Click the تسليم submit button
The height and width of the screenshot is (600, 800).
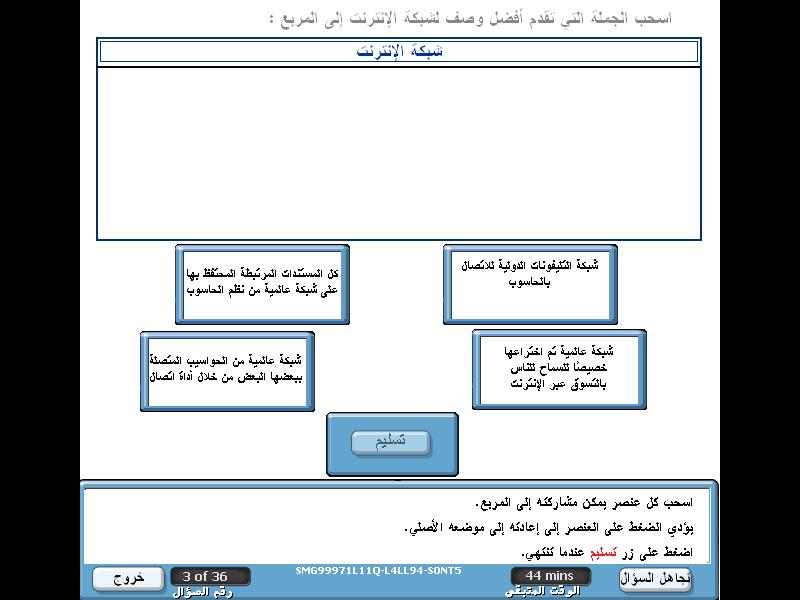coord(391,443)
